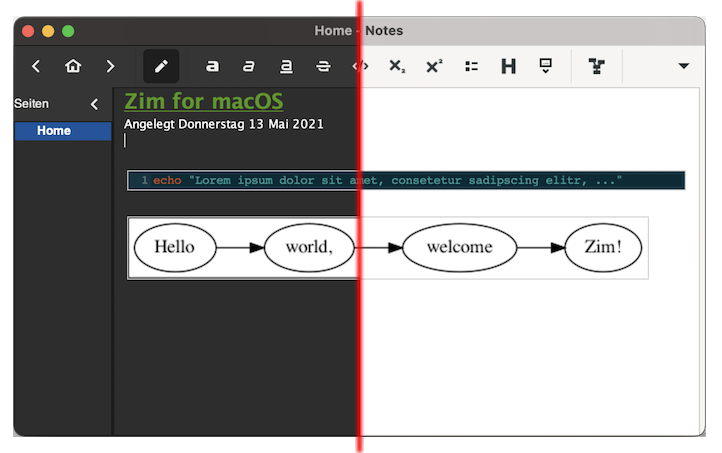Open the heading level menu

point(508,67)
